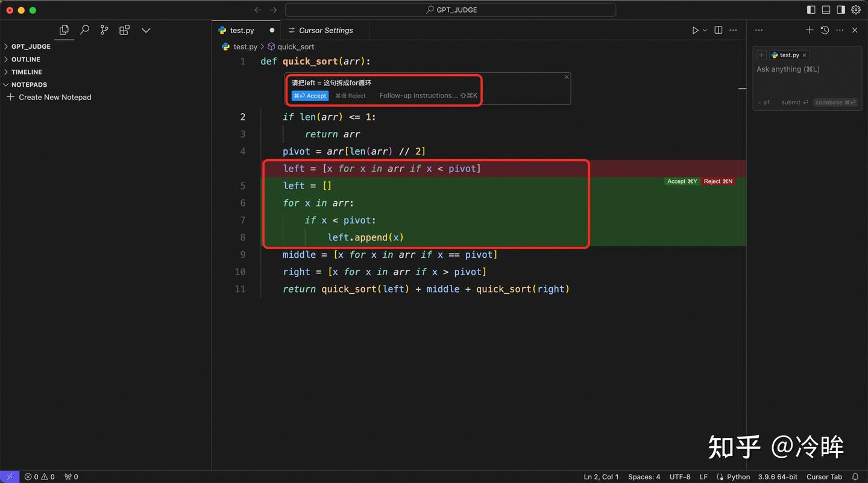This screenshot has height=483, width=868.
Task: Click Ln 2, Col 1 status entry
Action: point(601,476)
